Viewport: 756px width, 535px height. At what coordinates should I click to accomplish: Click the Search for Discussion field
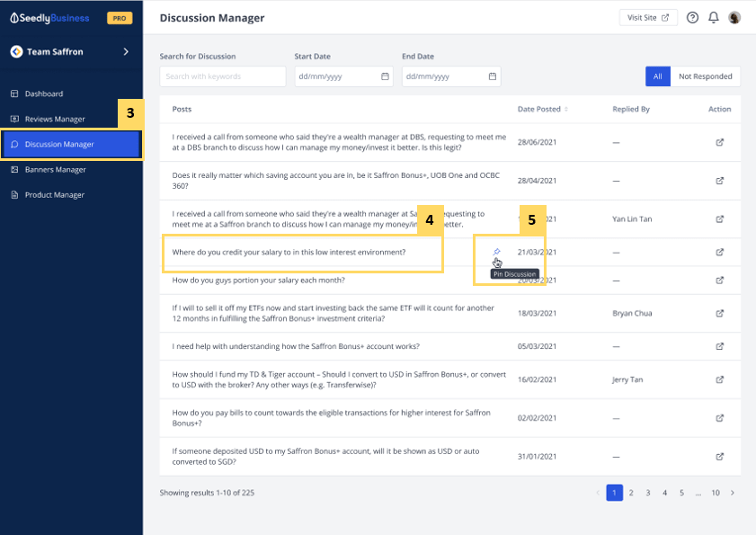click(x=223, y=76)
